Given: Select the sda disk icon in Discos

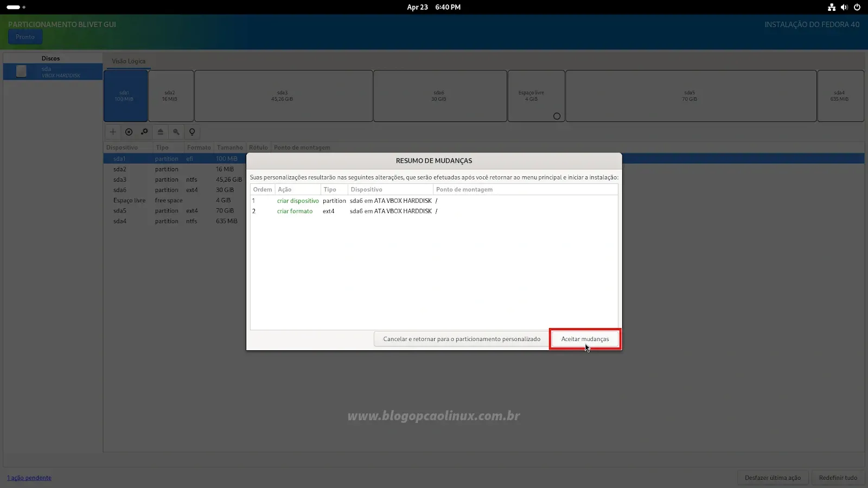Looking at the screenshot, I should coord(21,72).
